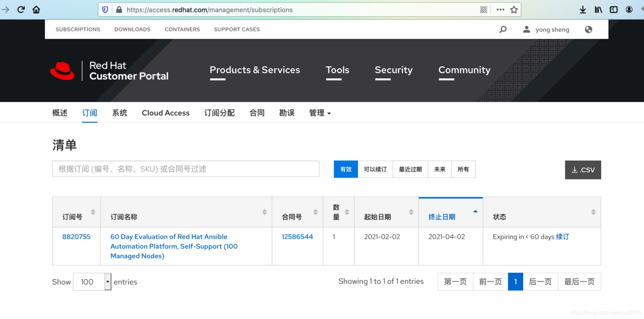Viewport: 644px width, 319px height.
Task: Go to 最后一页 pagination button
Action: pos(579,282)
